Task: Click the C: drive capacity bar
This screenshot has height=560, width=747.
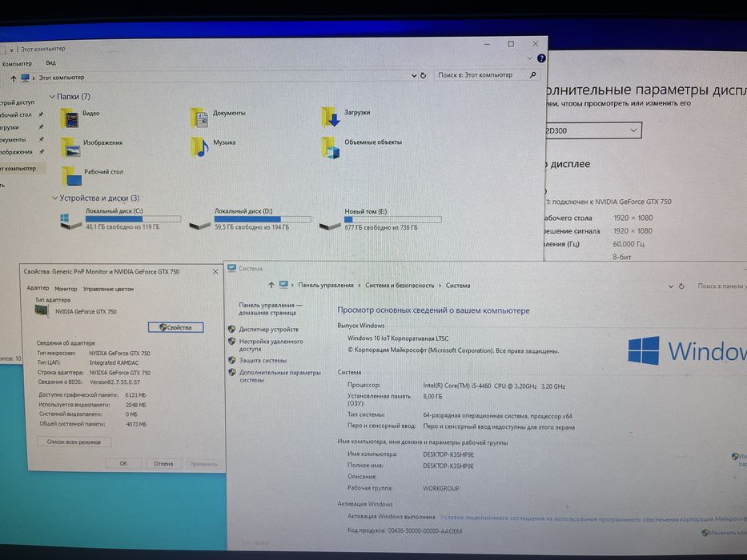Action: tap(133, 219)
